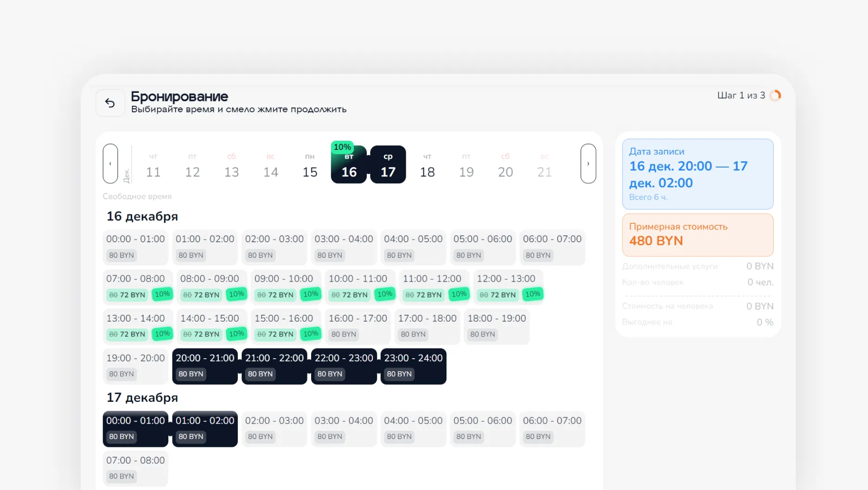Click the 10% discount badge on date 16
This screenshot has width=868, height=490.
click(342, 147)
